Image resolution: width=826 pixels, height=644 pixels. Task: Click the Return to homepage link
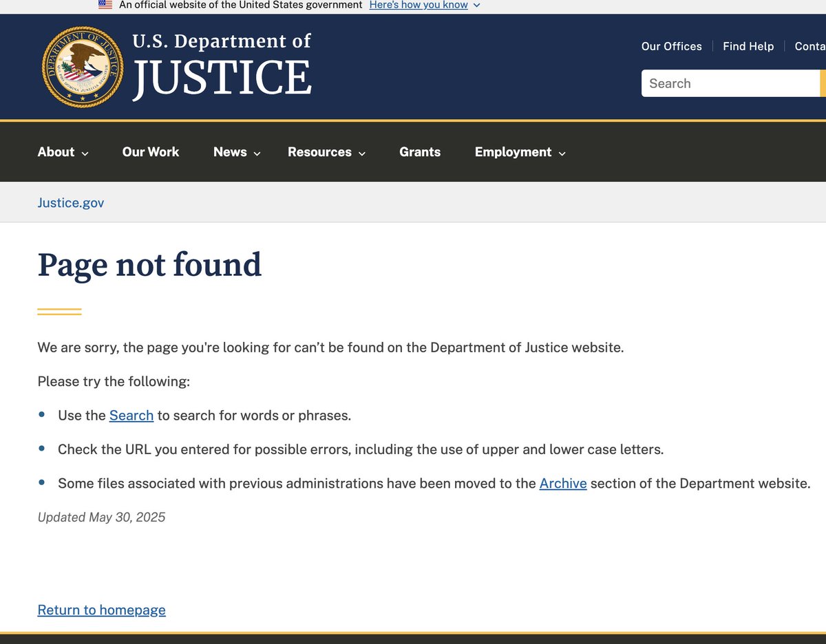pos(101,610)
